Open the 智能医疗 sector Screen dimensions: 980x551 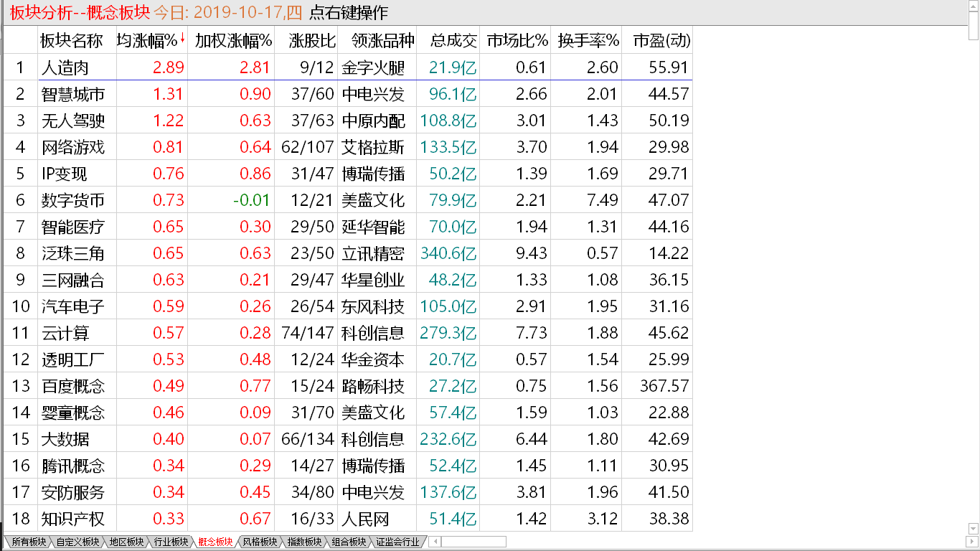tap(73, 227)
